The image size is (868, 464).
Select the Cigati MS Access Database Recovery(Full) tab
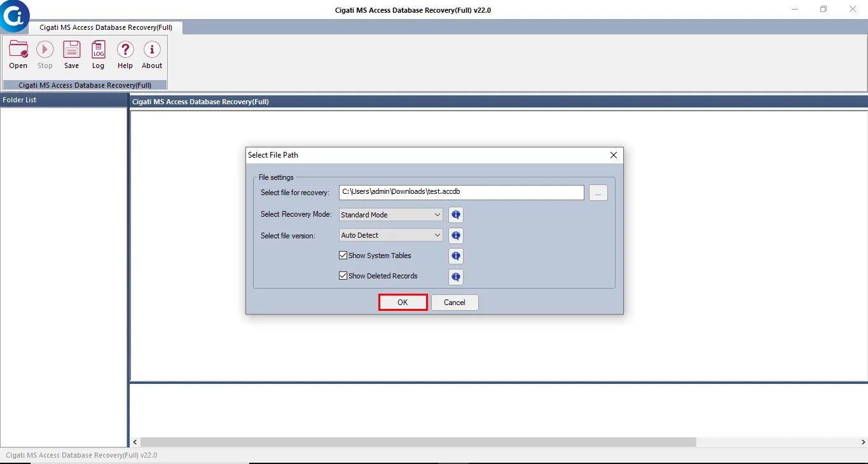tap(106, 27)
